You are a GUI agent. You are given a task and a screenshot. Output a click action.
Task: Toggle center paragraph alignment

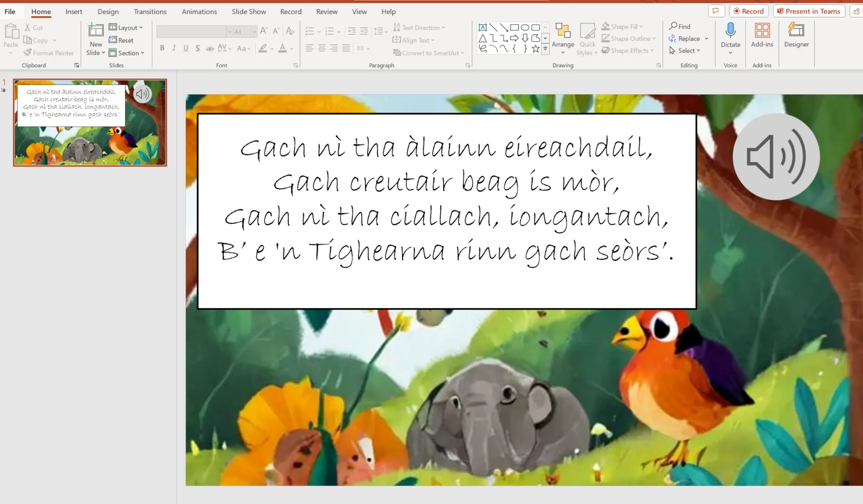[322, 48]
